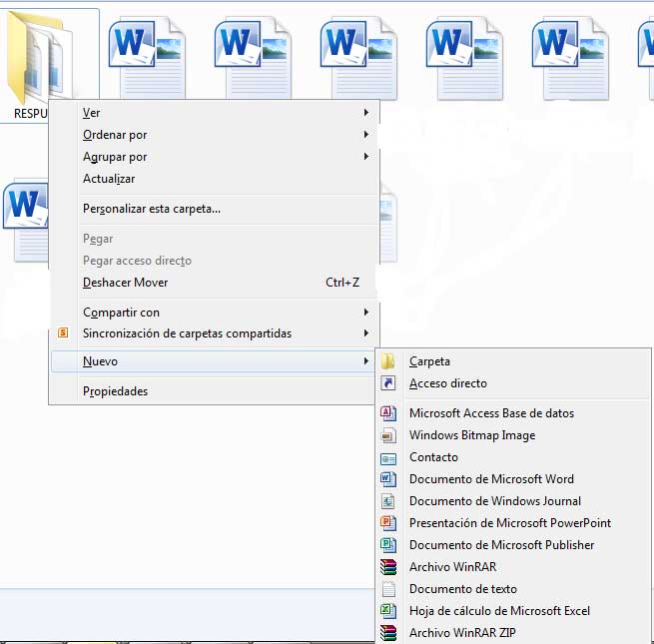This screenshot has height=644, width=654.
Task: Create a new Contacto
Action: 513,457
